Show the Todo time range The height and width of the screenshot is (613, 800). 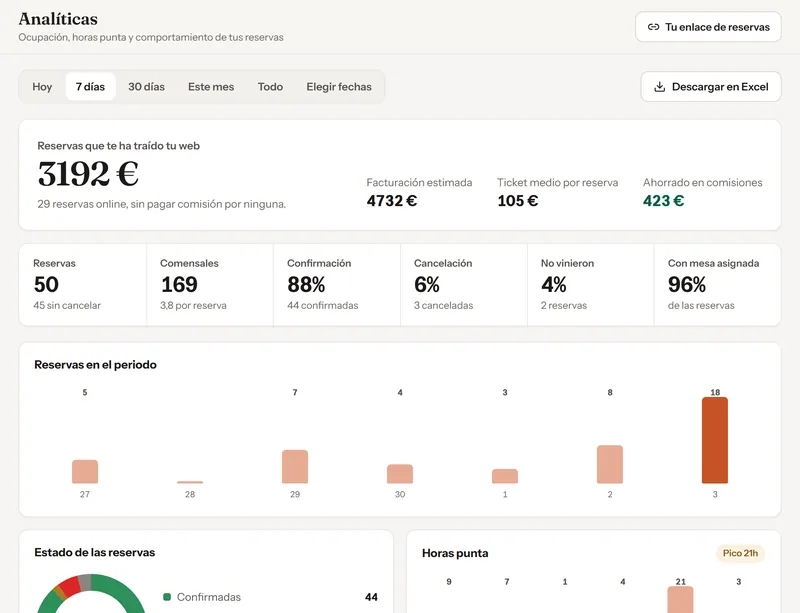[270, 87]
